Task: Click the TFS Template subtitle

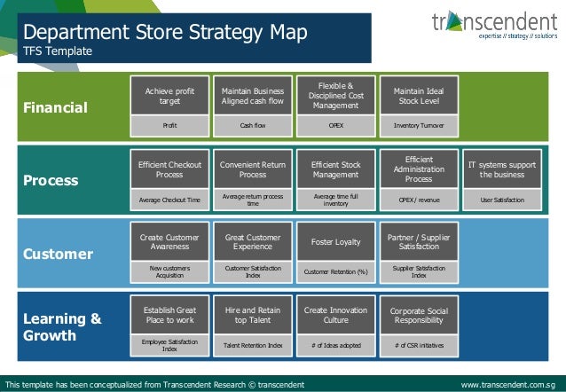Action: 58,51
